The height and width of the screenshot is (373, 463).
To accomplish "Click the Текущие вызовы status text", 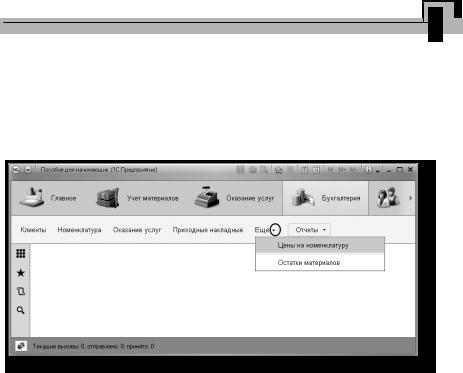I will click(x=93, y=346).
